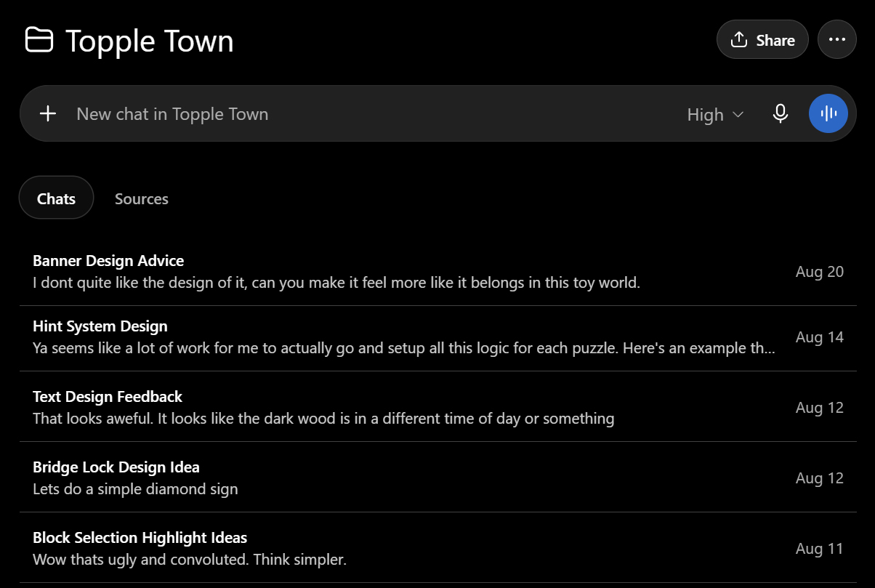Click the Aug 20 date label
Viewport: 875px width, 588px height.
coord(820,271)
